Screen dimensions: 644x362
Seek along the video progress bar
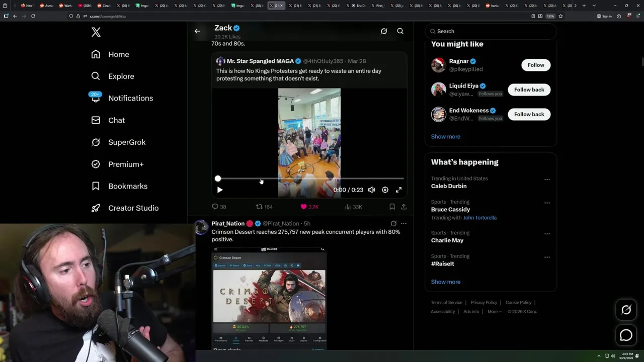click(x=310, y=178)
